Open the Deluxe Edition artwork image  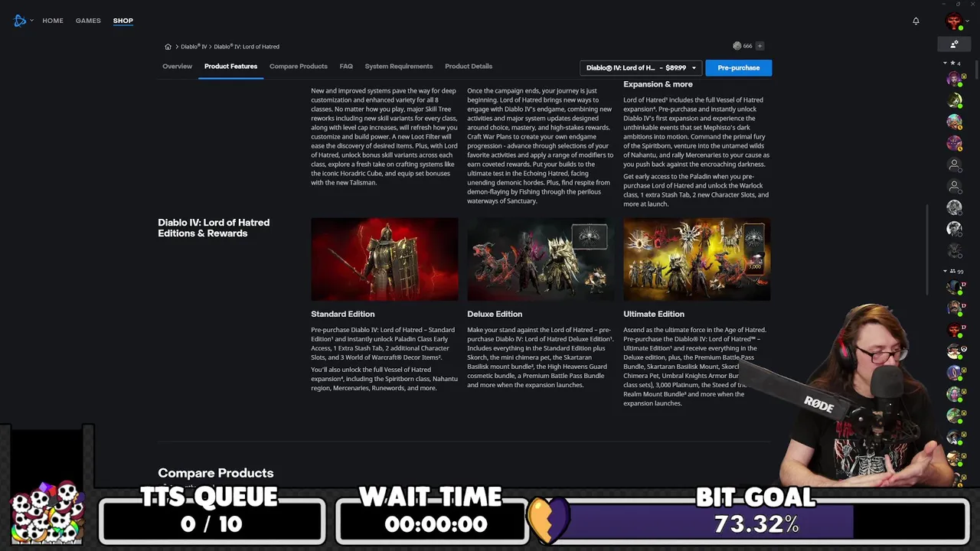541,259
